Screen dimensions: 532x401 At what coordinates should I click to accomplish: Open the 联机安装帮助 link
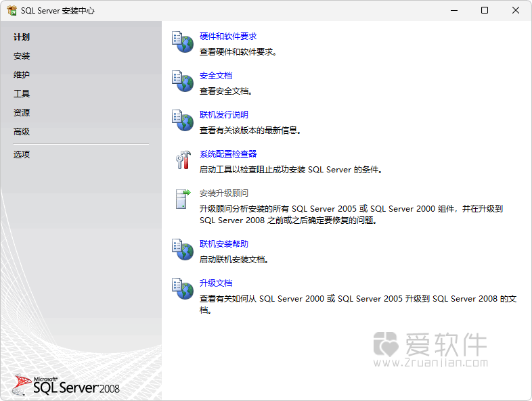pos(224,243)
